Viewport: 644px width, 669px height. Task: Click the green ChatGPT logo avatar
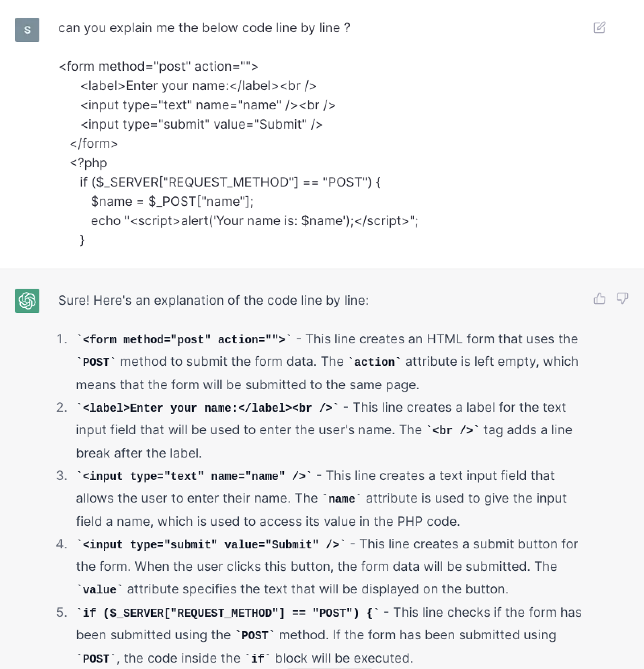coord(27,301)
